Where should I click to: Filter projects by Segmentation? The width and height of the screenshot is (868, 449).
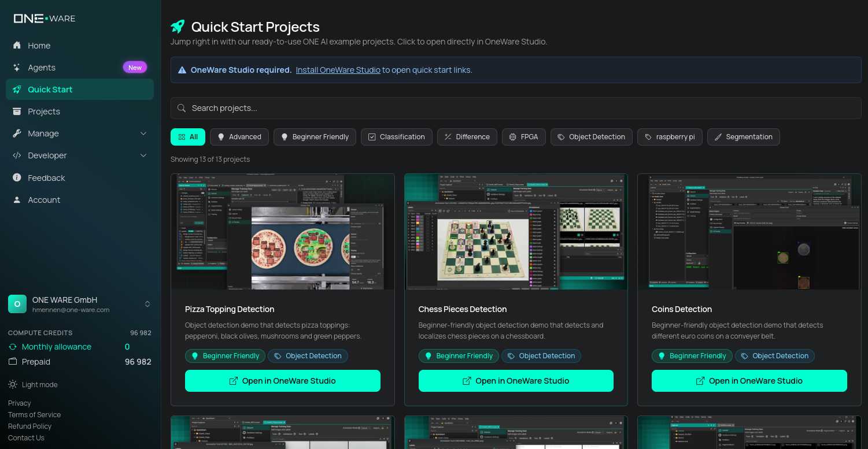pos(744,137)
